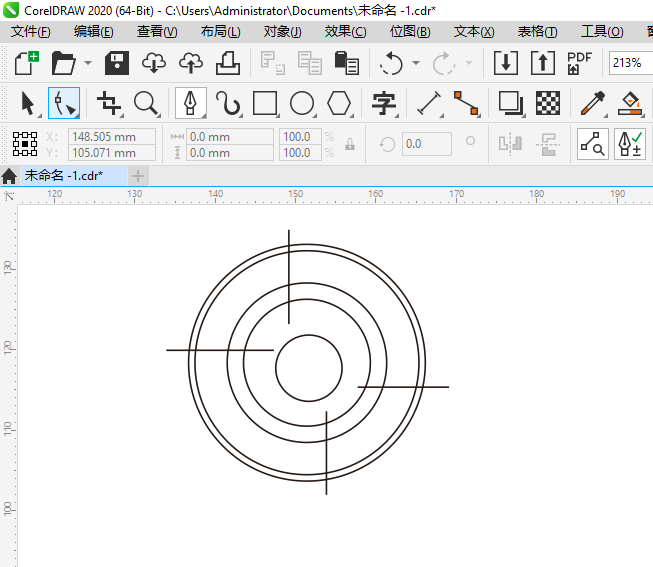
Task: Undo the last action
Action: coord(391,63)
